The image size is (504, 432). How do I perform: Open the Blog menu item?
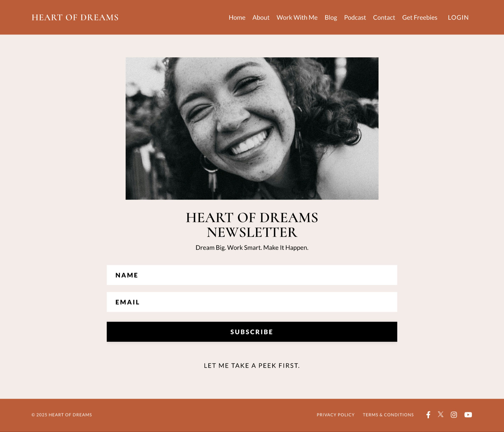pos(331,17)
